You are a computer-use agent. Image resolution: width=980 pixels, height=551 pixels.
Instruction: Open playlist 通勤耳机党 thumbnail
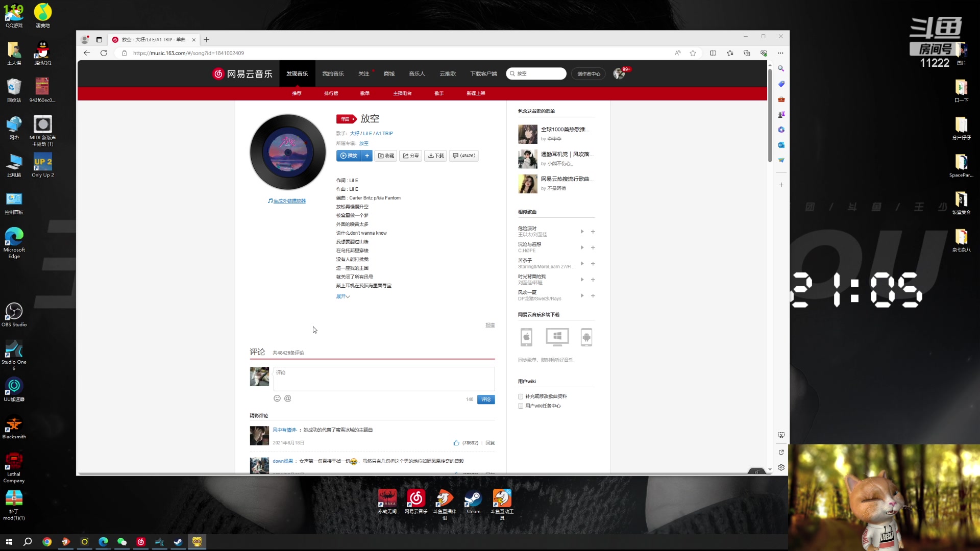coord(528,159)
